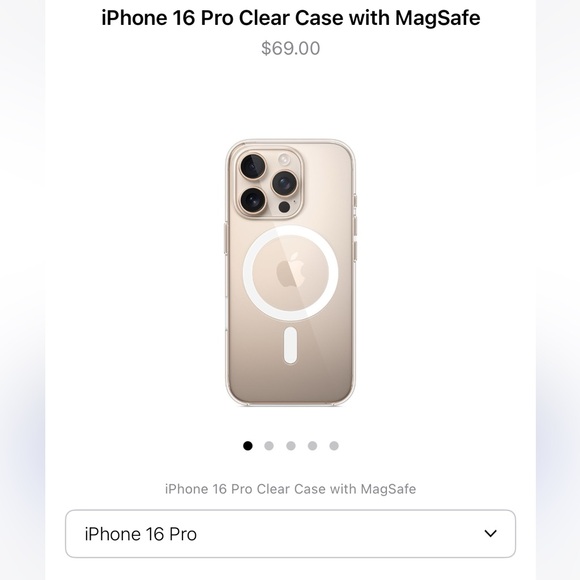Click the white MagSafe alignment pill below the ring
The height and width of the screenshot is (580, 580).
pyautogui.click(x=290, y=345)
